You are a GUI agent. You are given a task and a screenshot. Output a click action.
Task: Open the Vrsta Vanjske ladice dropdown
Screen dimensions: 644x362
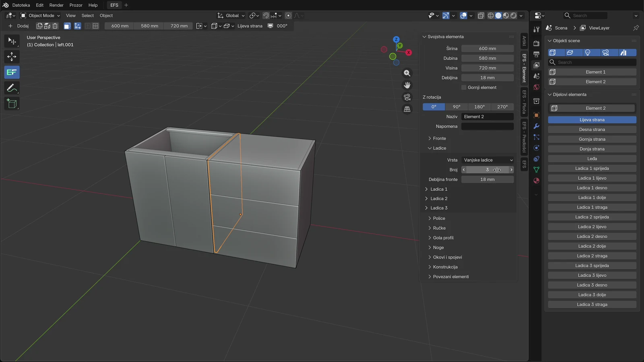pos(487,160)
